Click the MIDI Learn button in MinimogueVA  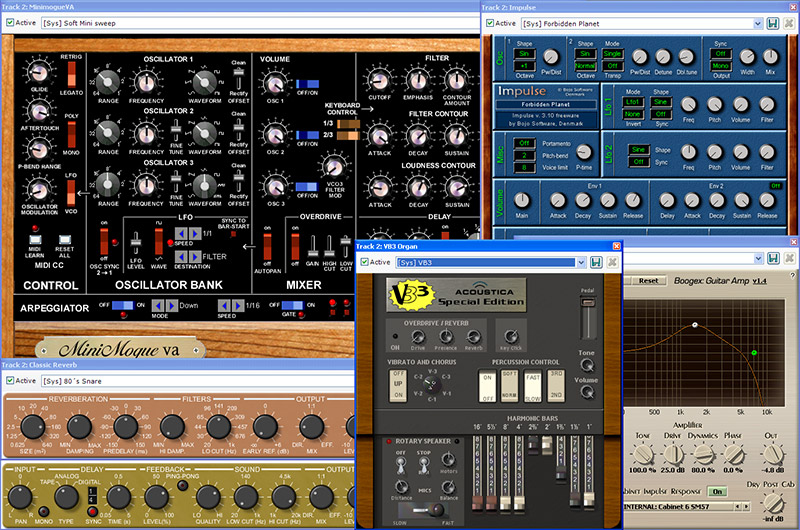coord(35,239)
